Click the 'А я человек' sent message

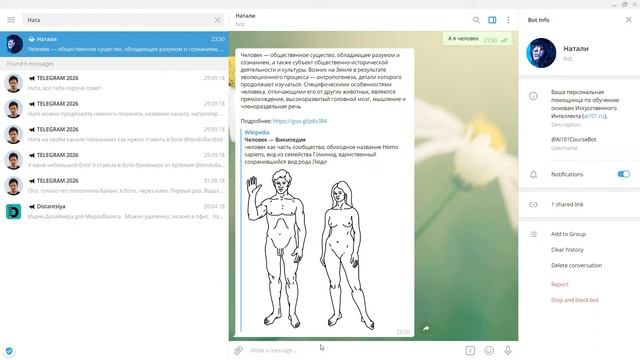click(477, 39)
